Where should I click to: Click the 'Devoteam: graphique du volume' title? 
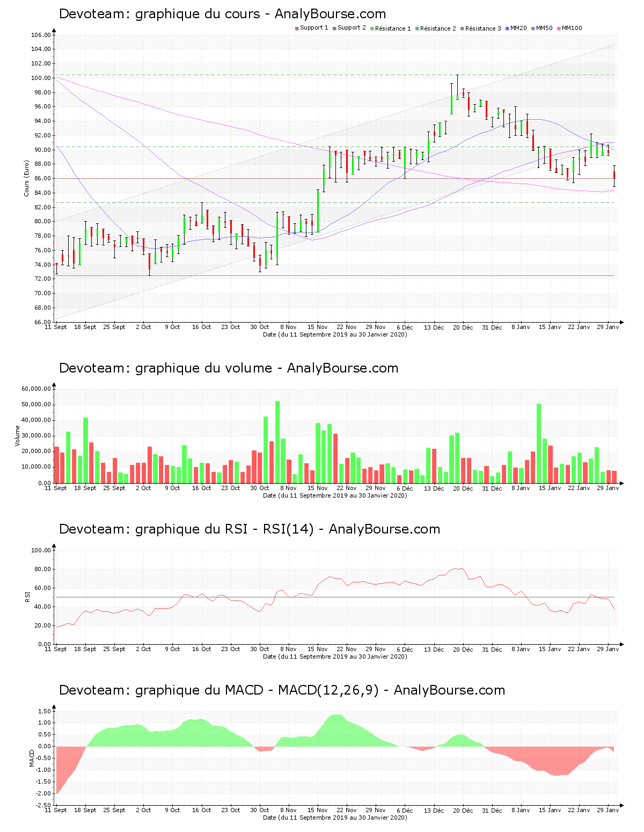(x=229, y=368)
